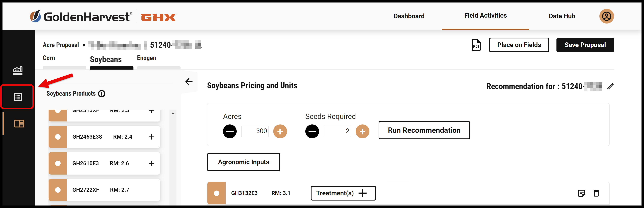
Task: Click the GH2722XF product name
Action: 86,190
